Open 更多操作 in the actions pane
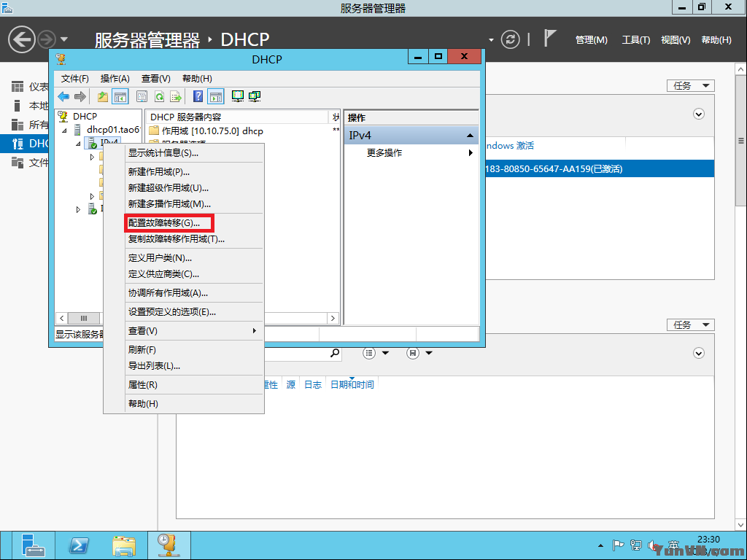 coord(411,153)
